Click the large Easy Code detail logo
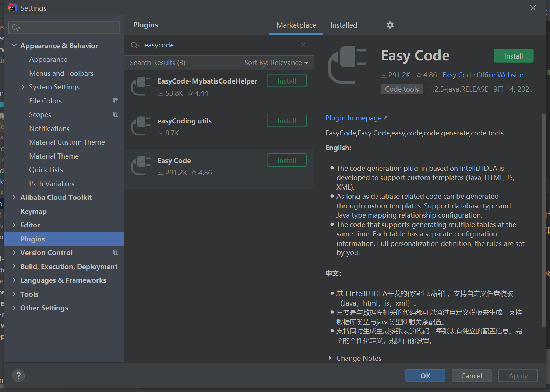 [x=347, y=65]
